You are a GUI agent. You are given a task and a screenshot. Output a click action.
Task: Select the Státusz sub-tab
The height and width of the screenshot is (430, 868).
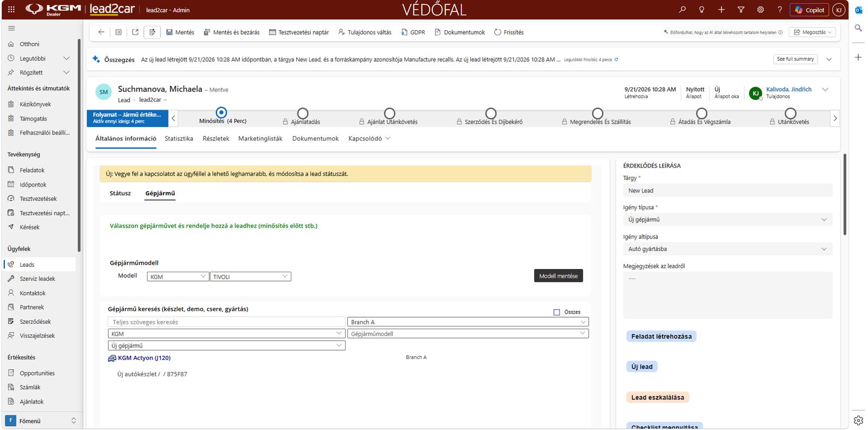120,194
